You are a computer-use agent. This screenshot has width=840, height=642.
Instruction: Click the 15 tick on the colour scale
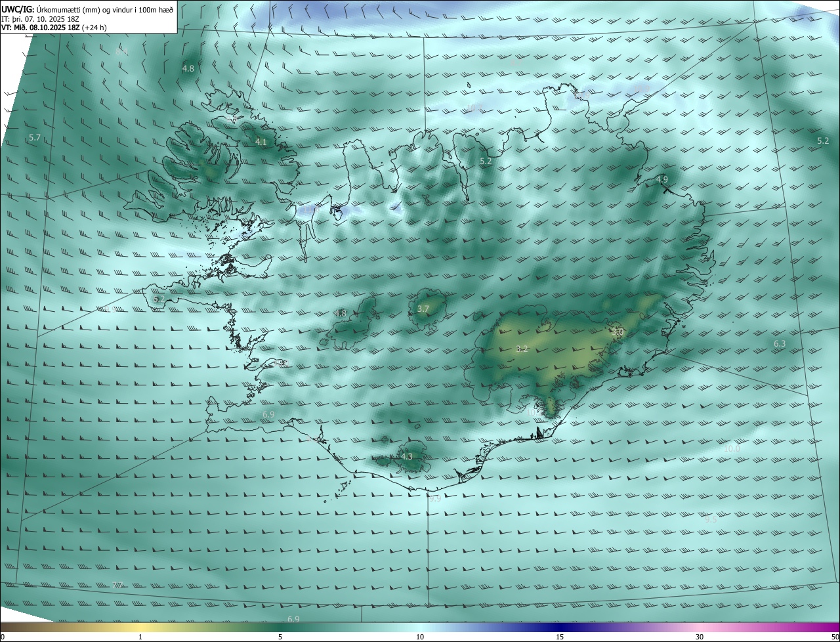coord(560,637)
